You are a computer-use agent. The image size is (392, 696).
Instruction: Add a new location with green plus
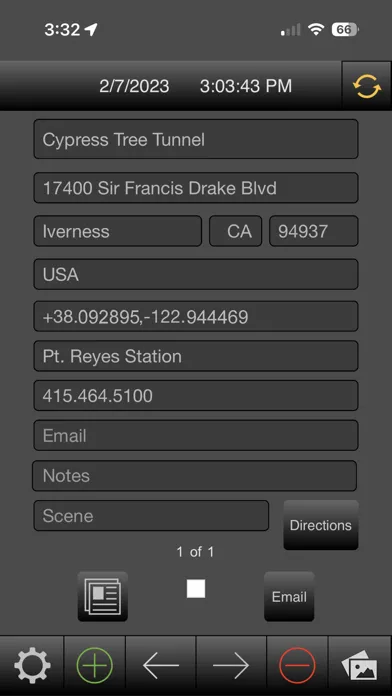(95, 665)
